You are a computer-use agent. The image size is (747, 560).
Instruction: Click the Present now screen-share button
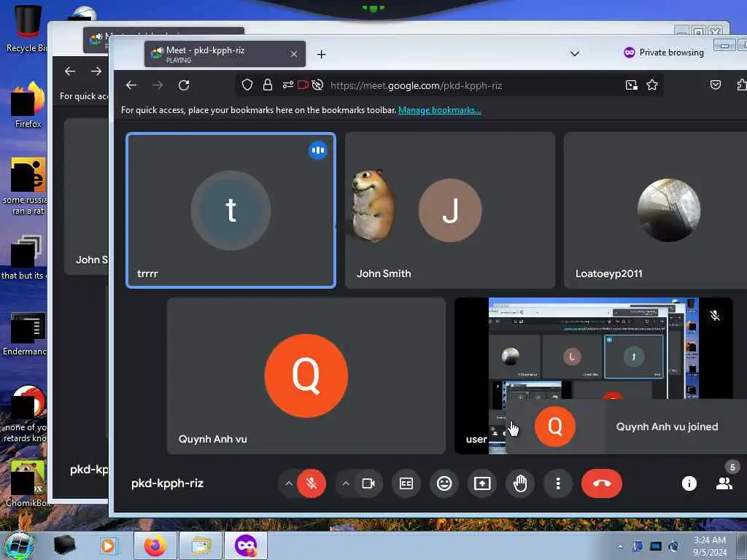[482, 483]
